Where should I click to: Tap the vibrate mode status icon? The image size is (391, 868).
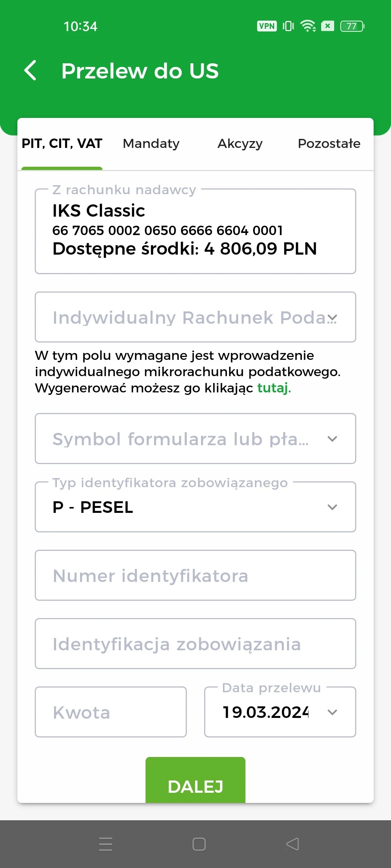(288, 26)
